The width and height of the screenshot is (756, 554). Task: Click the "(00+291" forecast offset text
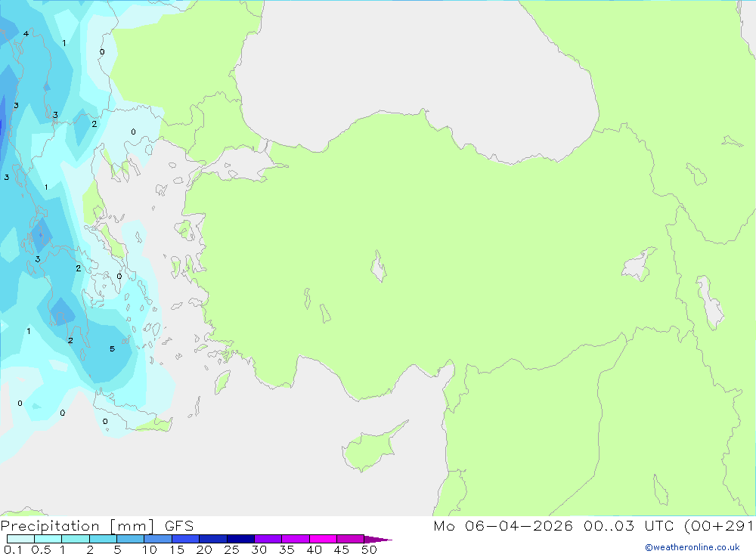(720, 526)
